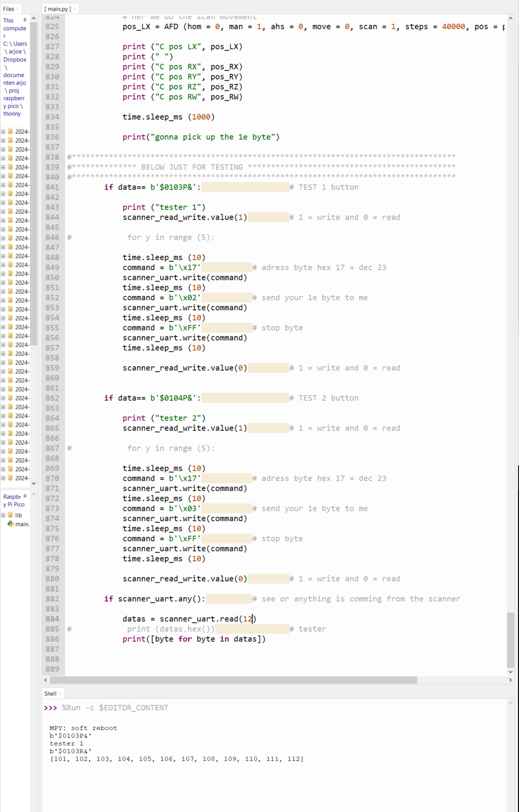Click the 'if scanner_uart.any():' line
Image resolution: width=519 pixels, height=812 pixels.
(x=155, y=599)
